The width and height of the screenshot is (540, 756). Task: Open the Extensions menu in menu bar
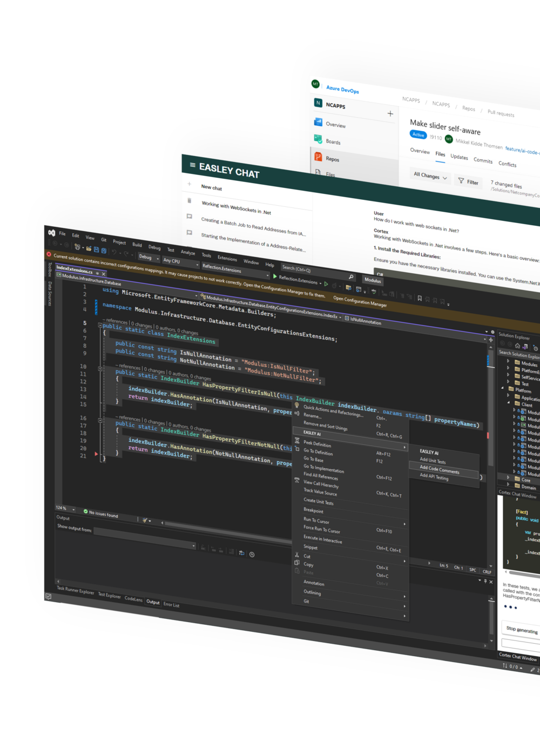pos(227,258)
